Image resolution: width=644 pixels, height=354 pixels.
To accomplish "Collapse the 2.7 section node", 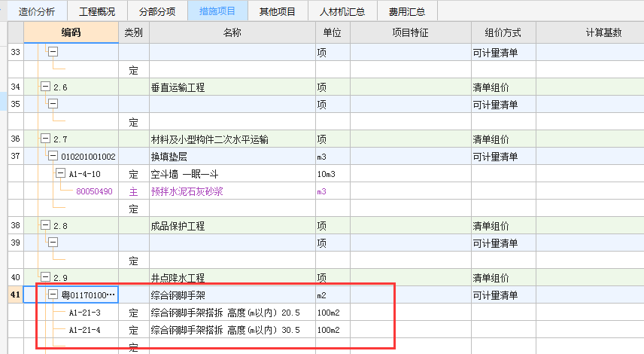I will [x=45, y=139].
